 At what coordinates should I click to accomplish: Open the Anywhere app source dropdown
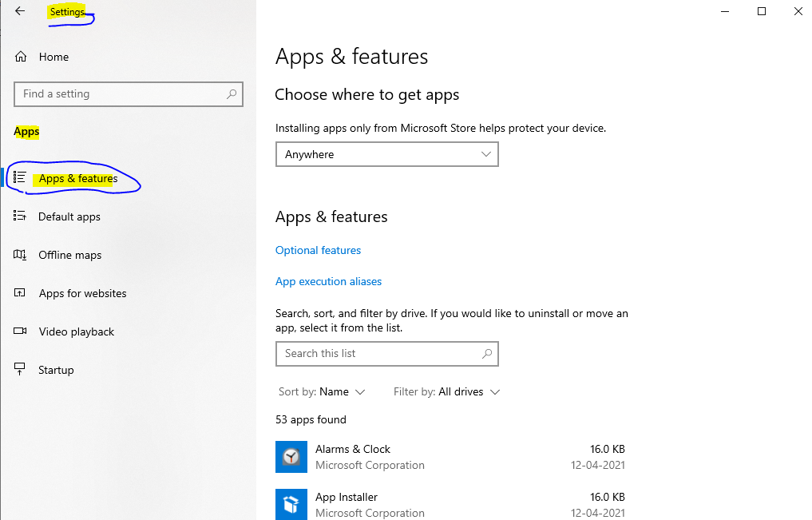click(387, 153)
